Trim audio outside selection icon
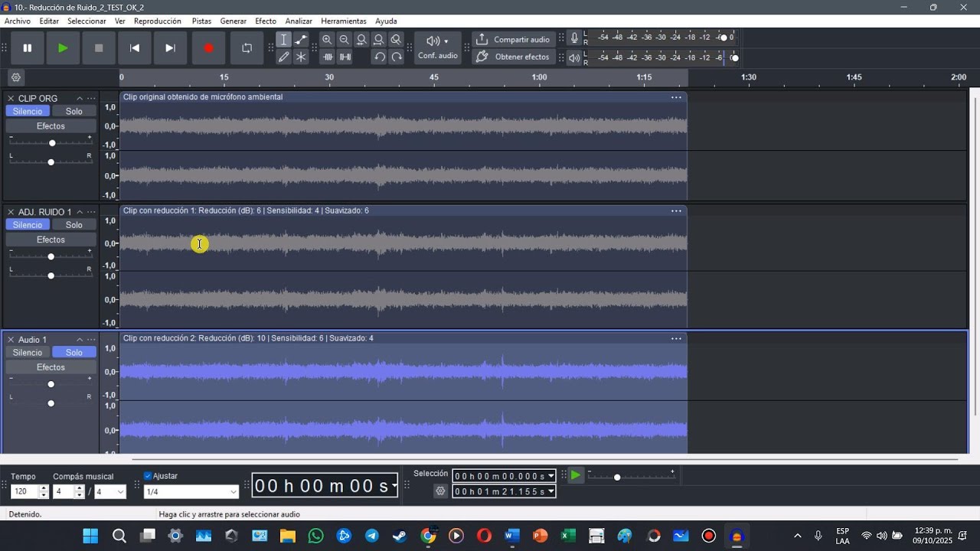The image size is (980, 551). [x=328, y=57]
